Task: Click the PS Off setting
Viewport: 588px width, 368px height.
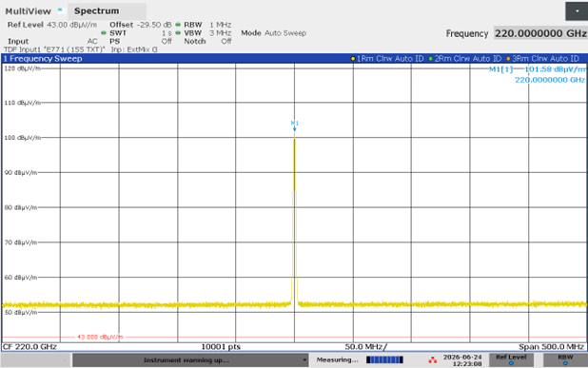Action: click(x=141, y=41)
